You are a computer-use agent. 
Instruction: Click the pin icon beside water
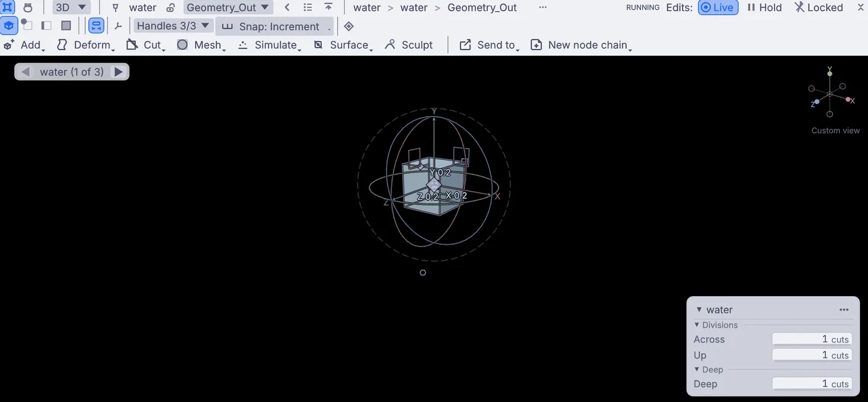coord(115,7)
